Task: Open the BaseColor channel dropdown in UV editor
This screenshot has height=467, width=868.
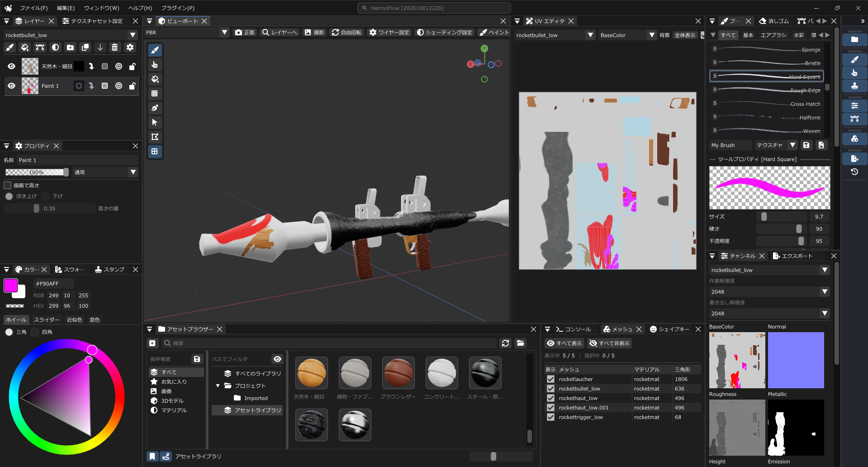Action: [627, 35]
